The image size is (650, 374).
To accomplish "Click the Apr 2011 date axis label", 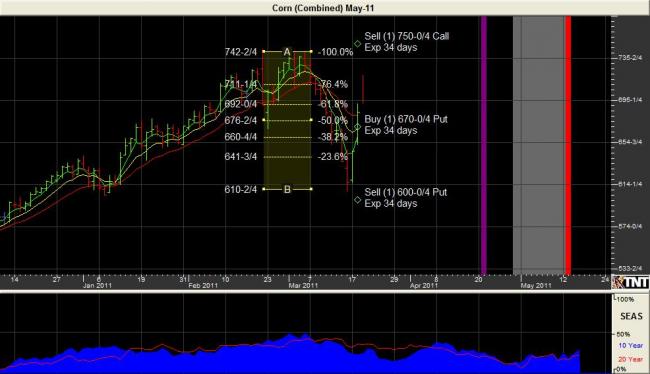I will [424, 286].
